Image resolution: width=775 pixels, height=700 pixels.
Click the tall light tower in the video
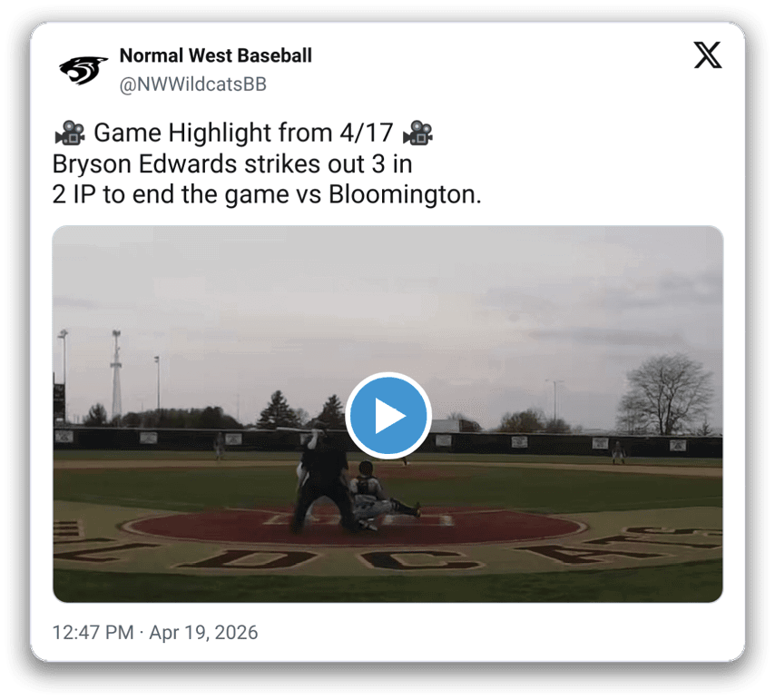point(116,374)
